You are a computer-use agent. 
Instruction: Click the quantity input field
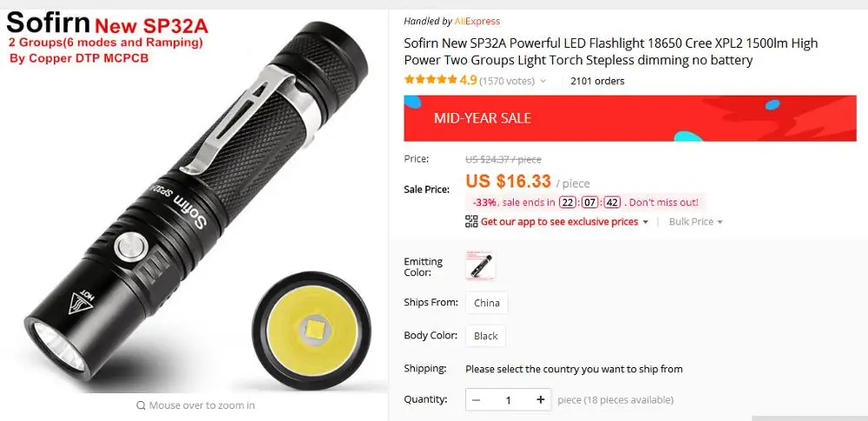point(508,400)
